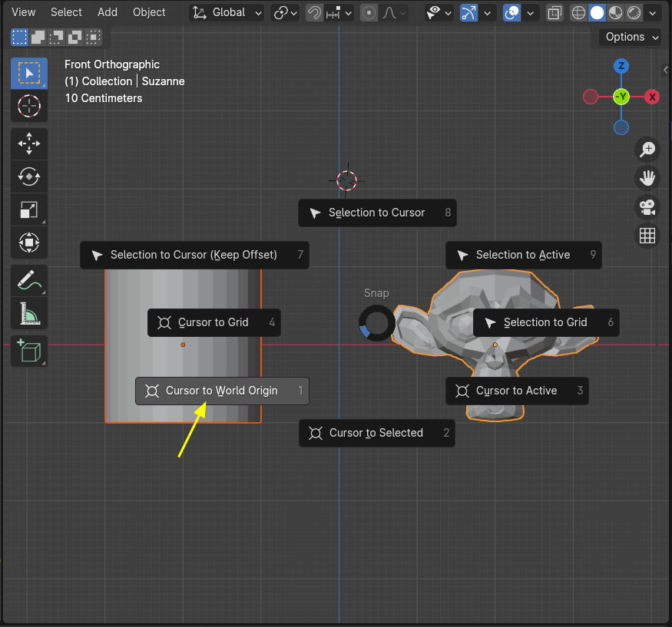The height and width of the screenshot is (627, 672).
Task: Expand shading options dropdown arrow
Action: tap(652, 13)
